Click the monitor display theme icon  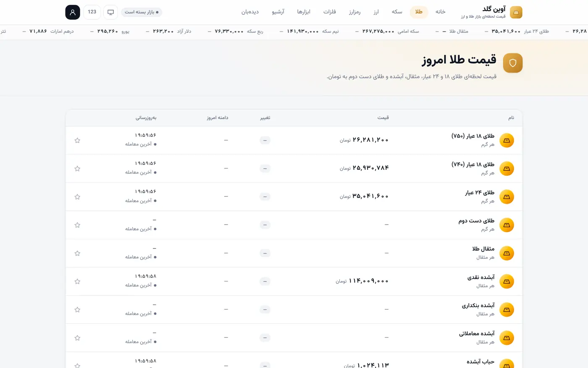coord(111,12)
